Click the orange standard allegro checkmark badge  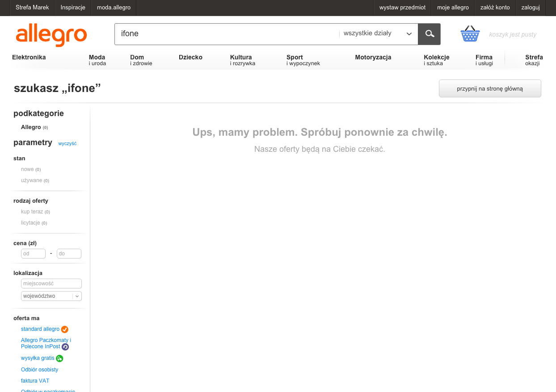65,329
